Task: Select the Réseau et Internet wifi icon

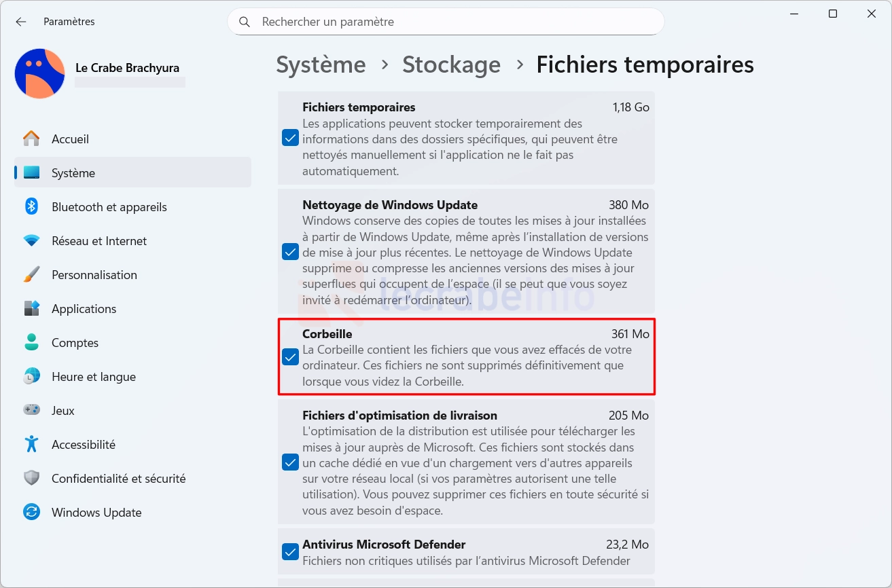Action: [x=31, y=240]
